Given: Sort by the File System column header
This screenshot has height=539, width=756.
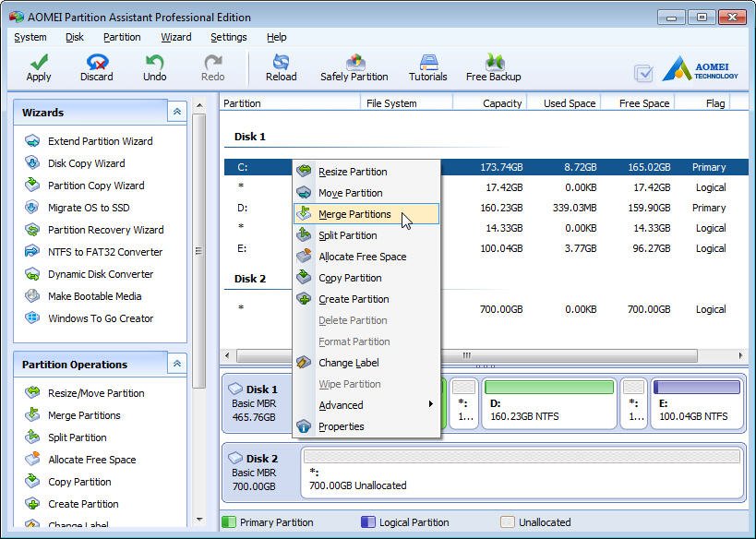Looking at the screenshot, I should (406, 103).
